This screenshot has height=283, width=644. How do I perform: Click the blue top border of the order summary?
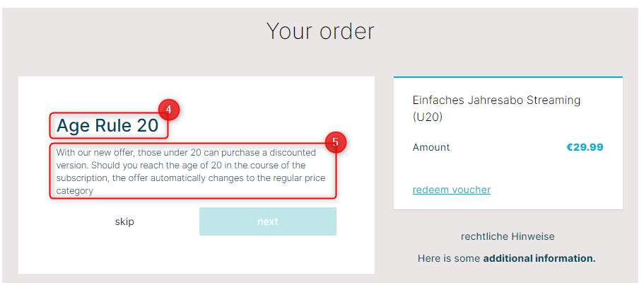coord(508,77)
